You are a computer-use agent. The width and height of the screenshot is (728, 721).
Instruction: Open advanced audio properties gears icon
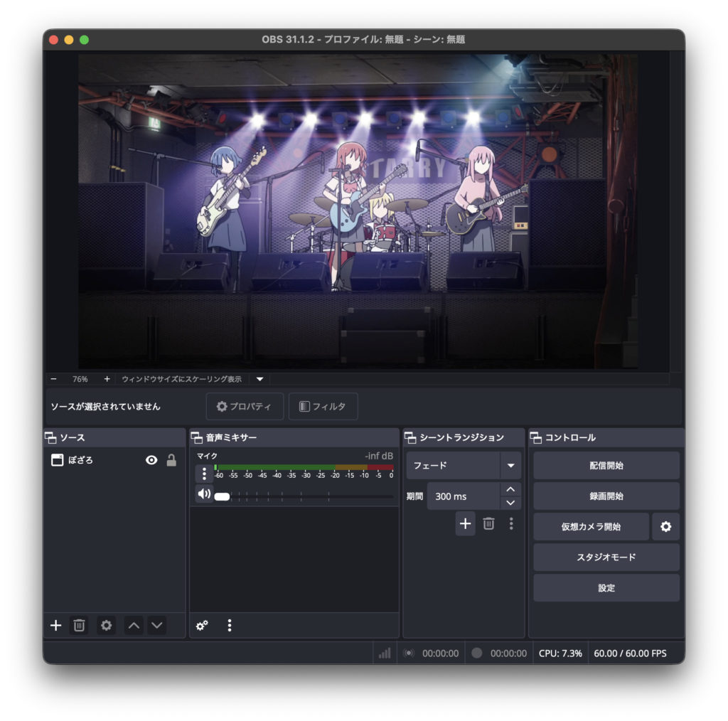coord(202,626)
